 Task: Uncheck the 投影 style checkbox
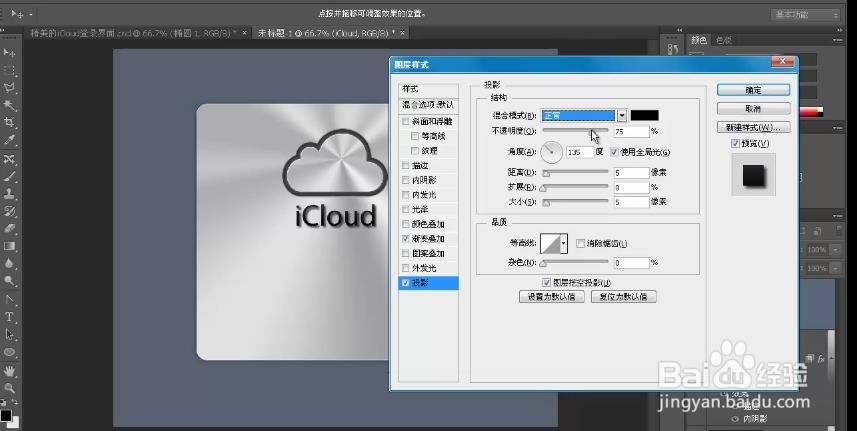405,283
